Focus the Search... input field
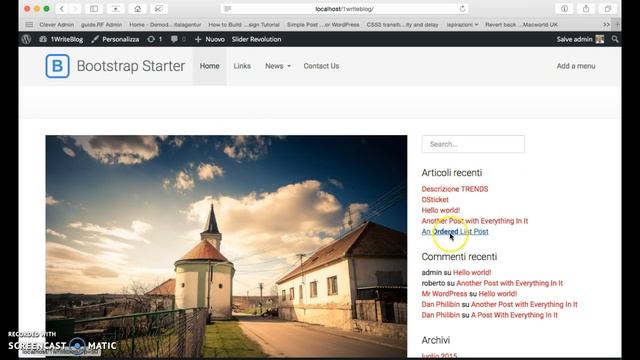 [473, 144]
